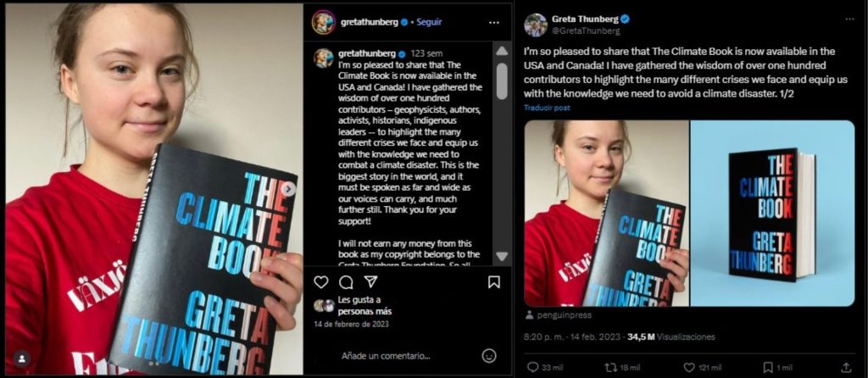Screen dimensions: 868x378
Task: Like the tweet with 121 mil
Action: point(703,367)
